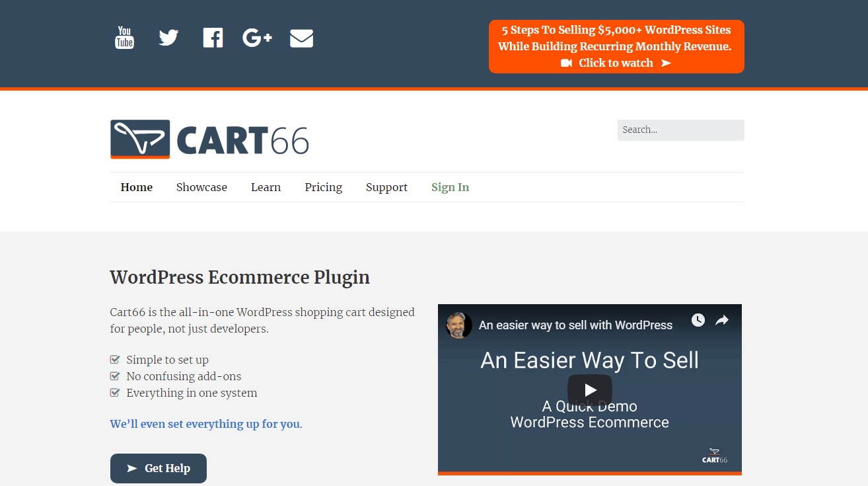Open the Learn section

pos(266,187)
